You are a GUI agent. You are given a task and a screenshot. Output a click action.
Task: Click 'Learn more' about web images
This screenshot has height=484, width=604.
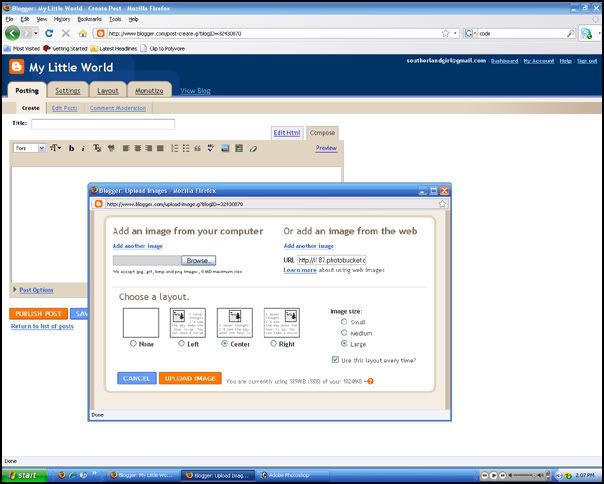point(300,270)
